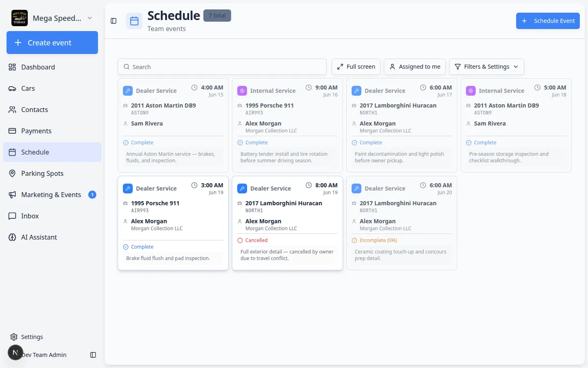The width and height of the screenshot is (588, 368).
Task: Click the Schedule calendar header icon
Action: 134,21
